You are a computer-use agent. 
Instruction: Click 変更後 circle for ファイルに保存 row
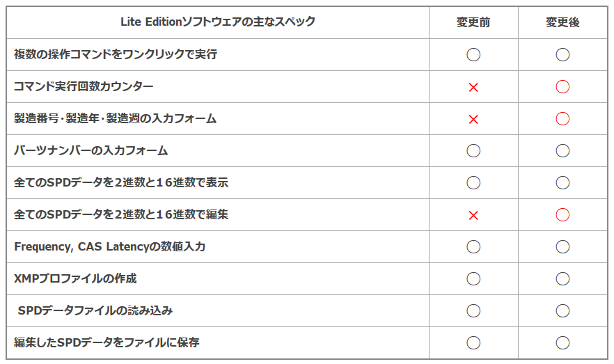[x=562, y=343]
